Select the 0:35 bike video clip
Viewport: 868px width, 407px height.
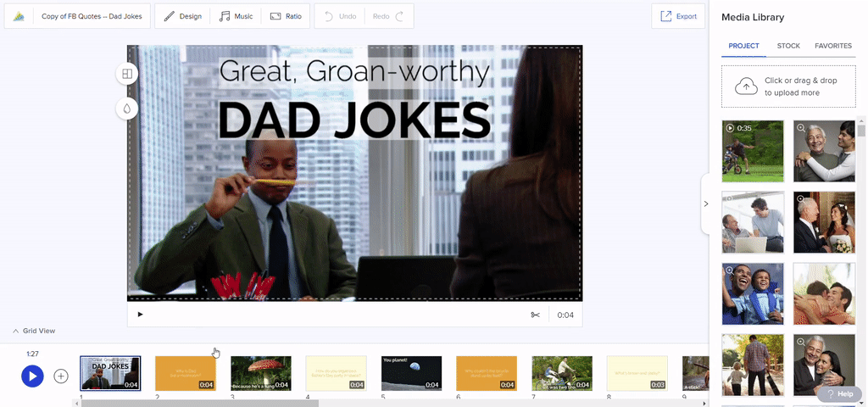pos(753,151)
